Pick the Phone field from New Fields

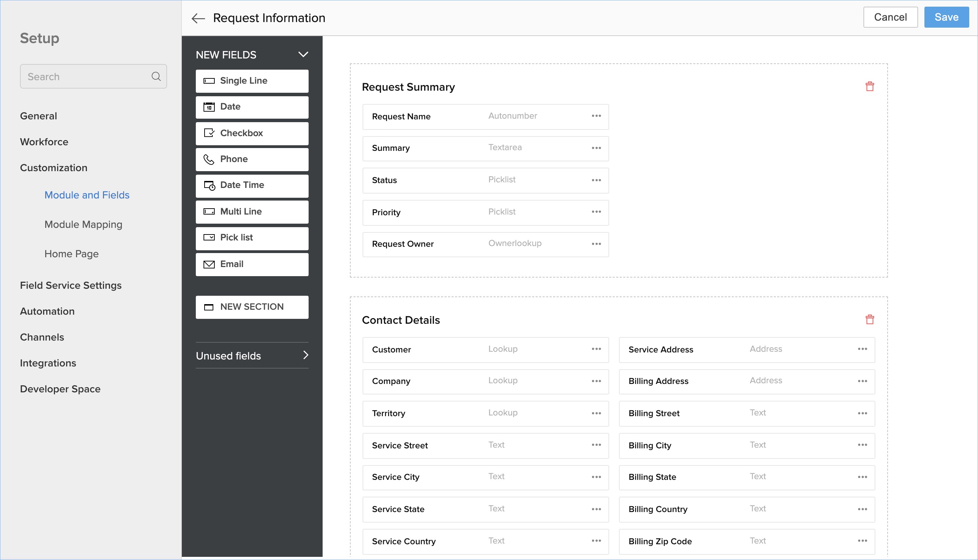pyautogui.click(x=252, y=159)
